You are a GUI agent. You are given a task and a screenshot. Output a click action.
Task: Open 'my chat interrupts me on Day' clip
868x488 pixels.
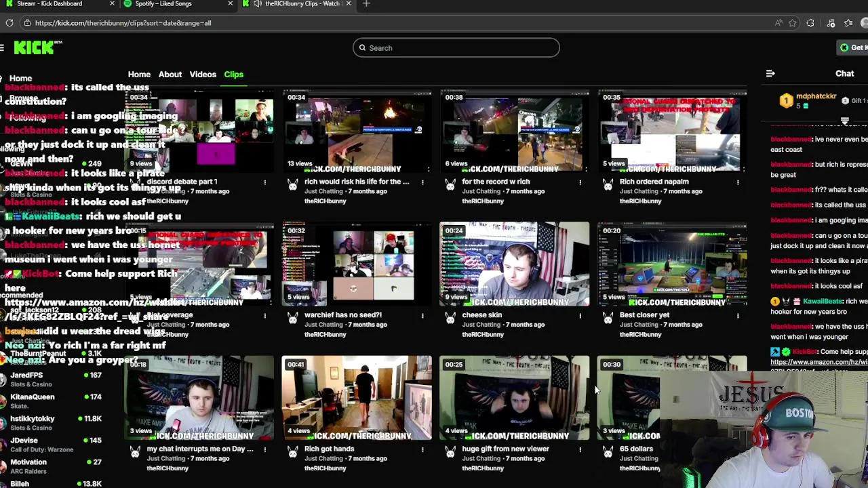point(199,398)
